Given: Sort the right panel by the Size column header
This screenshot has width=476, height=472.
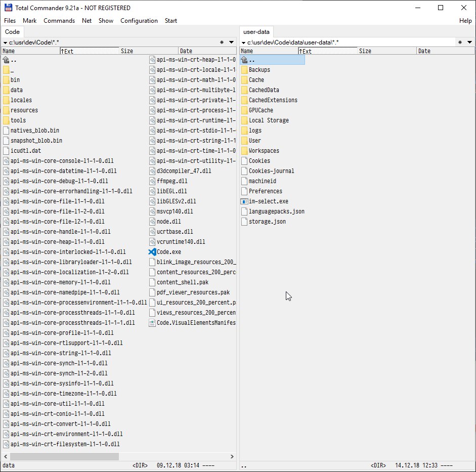Looking at the screenshot, I should click(x=387, y=51).
